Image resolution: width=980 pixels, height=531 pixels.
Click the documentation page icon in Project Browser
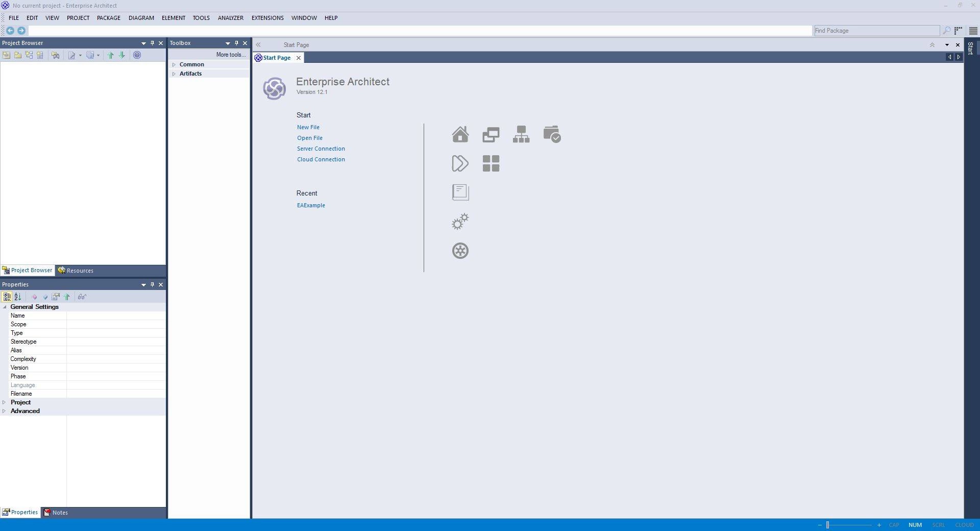click(x=72, y=55)
